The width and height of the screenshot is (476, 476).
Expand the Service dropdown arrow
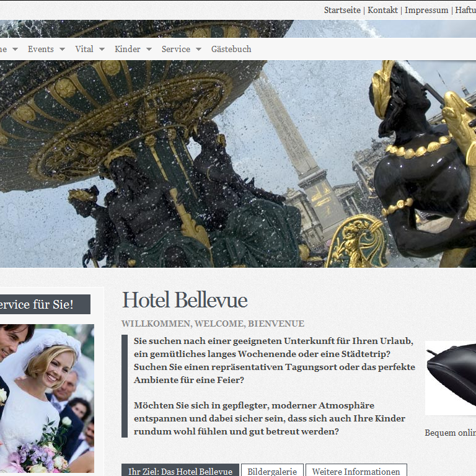click(198, 49)
